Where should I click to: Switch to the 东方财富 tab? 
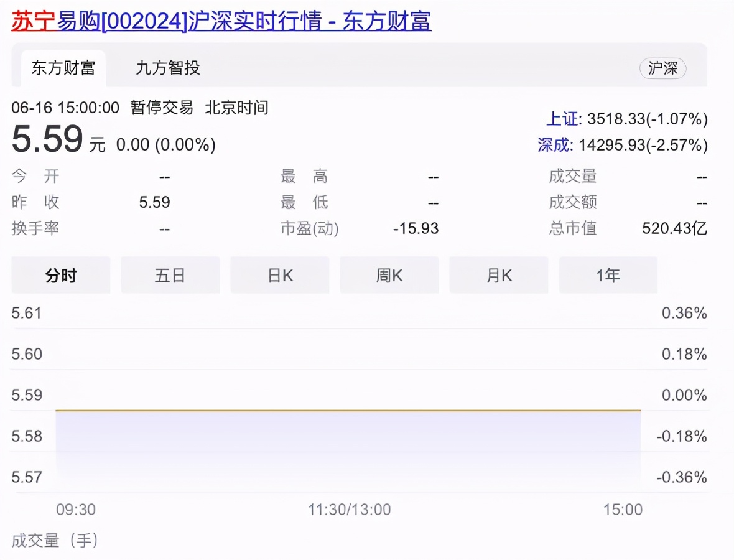(x=63, y=68)
